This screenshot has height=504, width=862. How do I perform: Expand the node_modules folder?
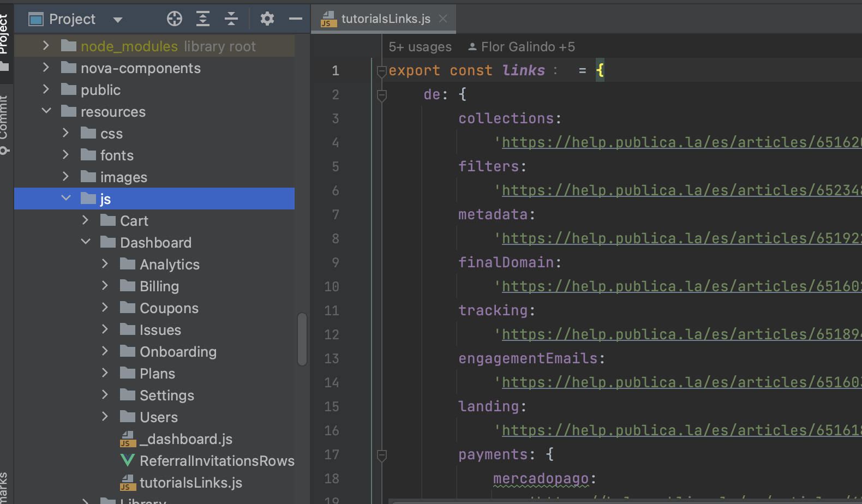[46, 46]
